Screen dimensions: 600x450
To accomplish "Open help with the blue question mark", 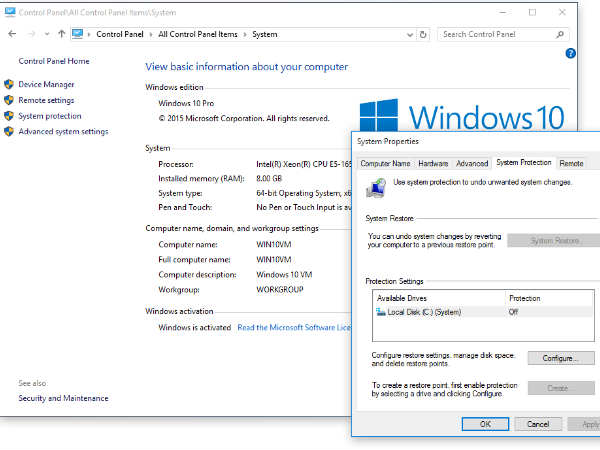I will (x=570, y=53).
